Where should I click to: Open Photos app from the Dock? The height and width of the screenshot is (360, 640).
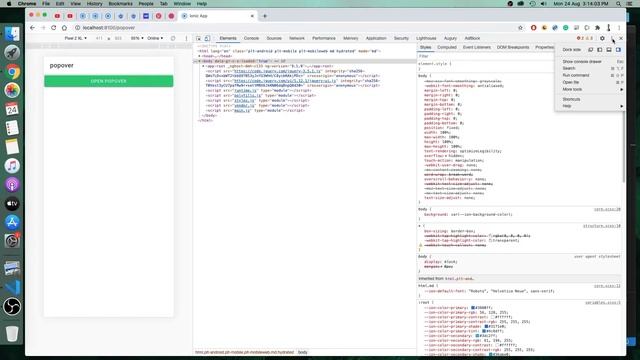click(12, 90)
